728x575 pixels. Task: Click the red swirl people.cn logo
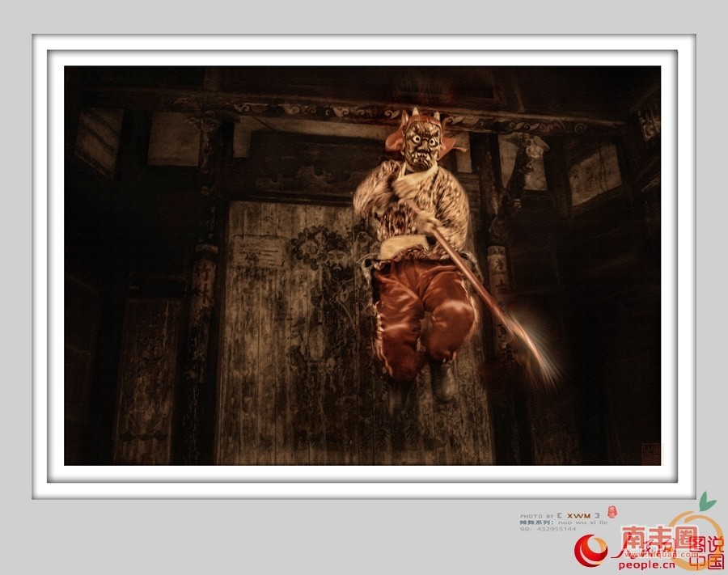tap(590, 552)
